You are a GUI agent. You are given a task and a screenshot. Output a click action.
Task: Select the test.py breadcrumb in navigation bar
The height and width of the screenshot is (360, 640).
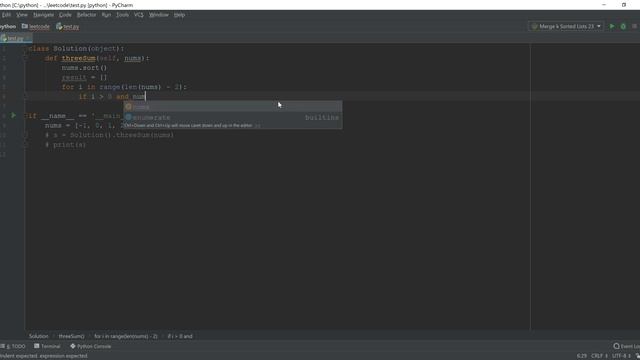coord(68,27)
